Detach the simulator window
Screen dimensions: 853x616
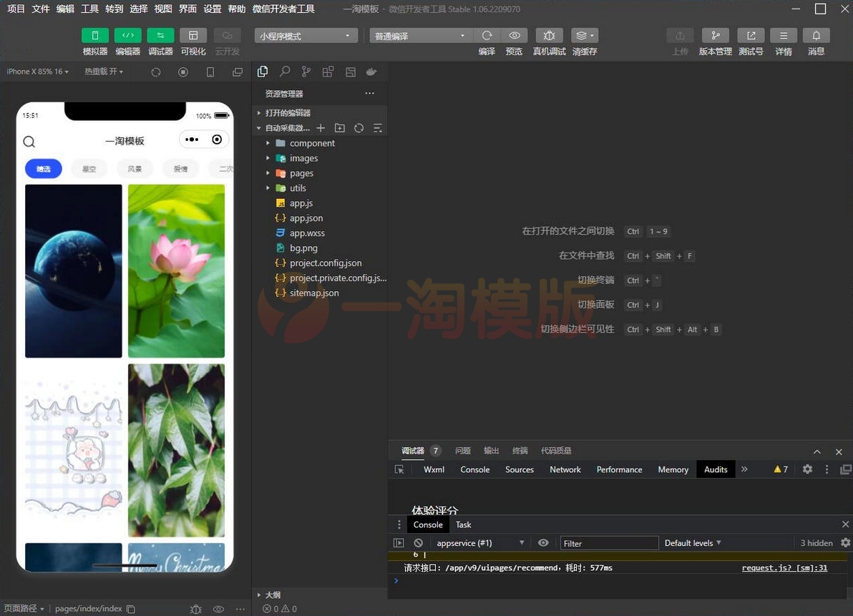click(x=238, y=72)
